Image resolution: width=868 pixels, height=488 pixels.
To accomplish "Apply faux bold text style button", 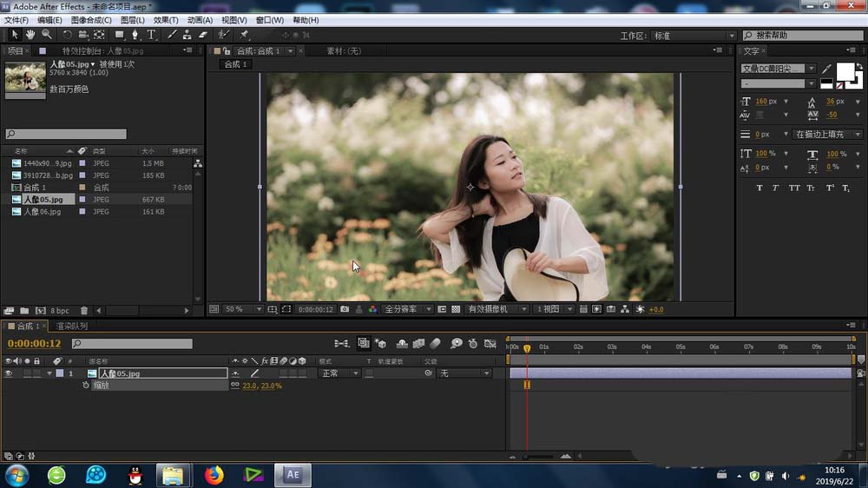I will (759, 188).
